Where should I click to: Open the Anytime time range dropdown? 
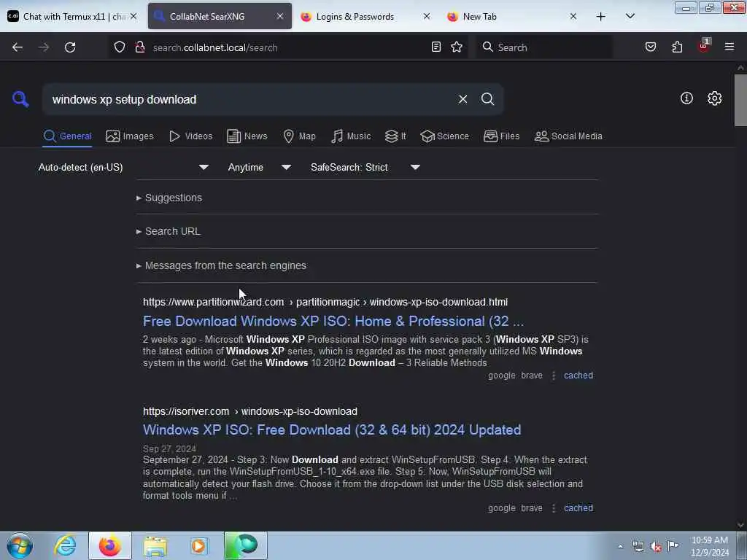(259, 167)
